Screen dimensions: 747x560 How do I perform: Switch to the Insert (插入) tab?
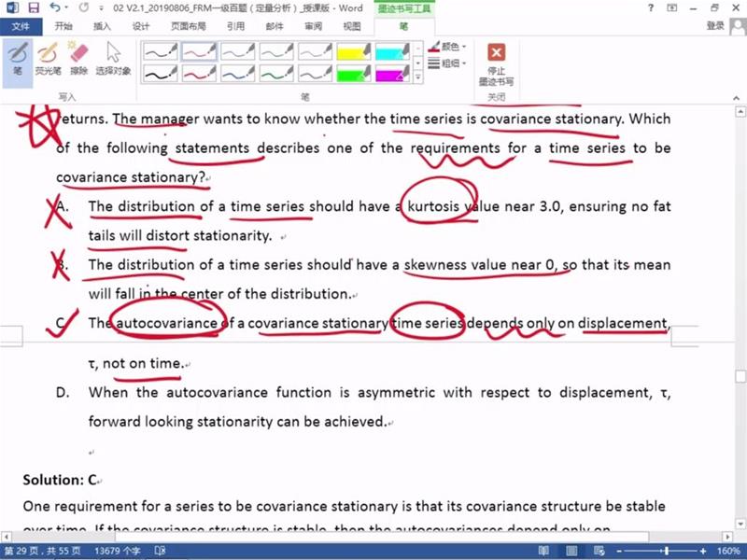click(102, 26)
